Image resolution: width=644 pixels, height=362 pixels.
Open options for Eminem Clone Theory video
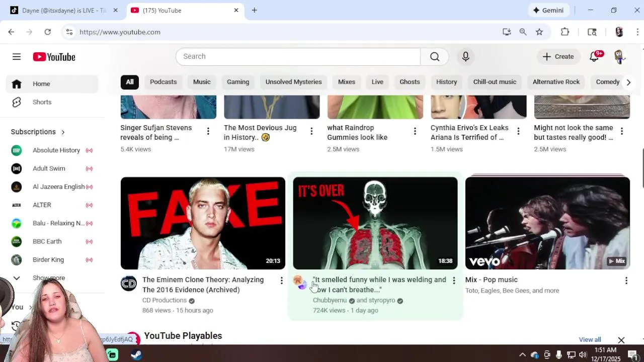(282, 281)
